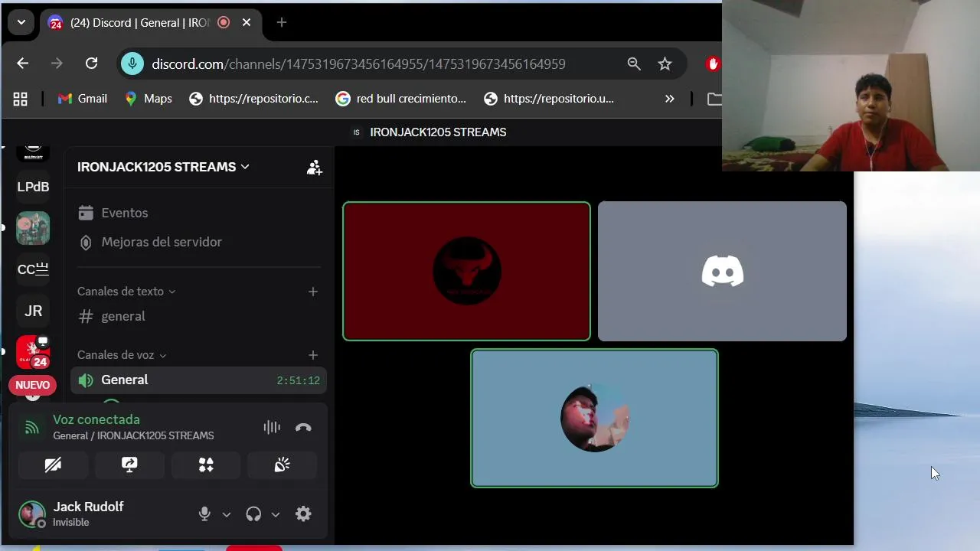Open voice connection signal details
Image resolution: width=980 pixels, height=551 pixels.
tap(31, 428)
